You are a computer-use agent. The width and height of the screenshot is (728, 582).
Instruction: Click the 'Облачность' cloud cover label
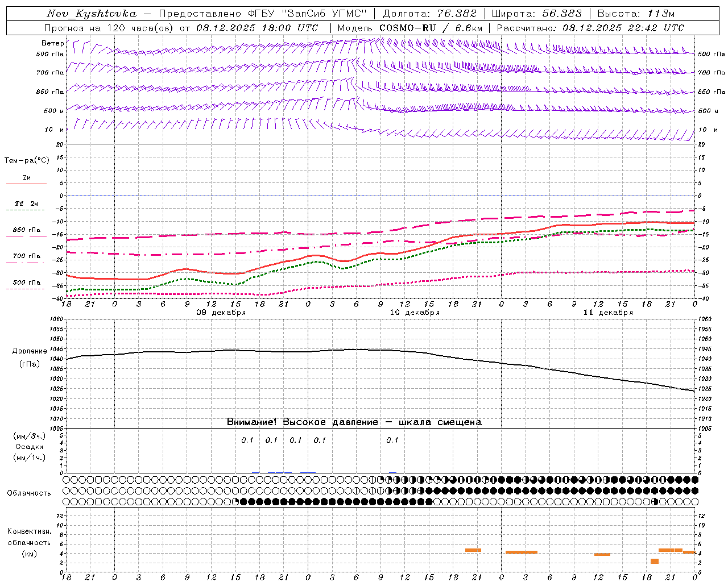coord(29,493)
